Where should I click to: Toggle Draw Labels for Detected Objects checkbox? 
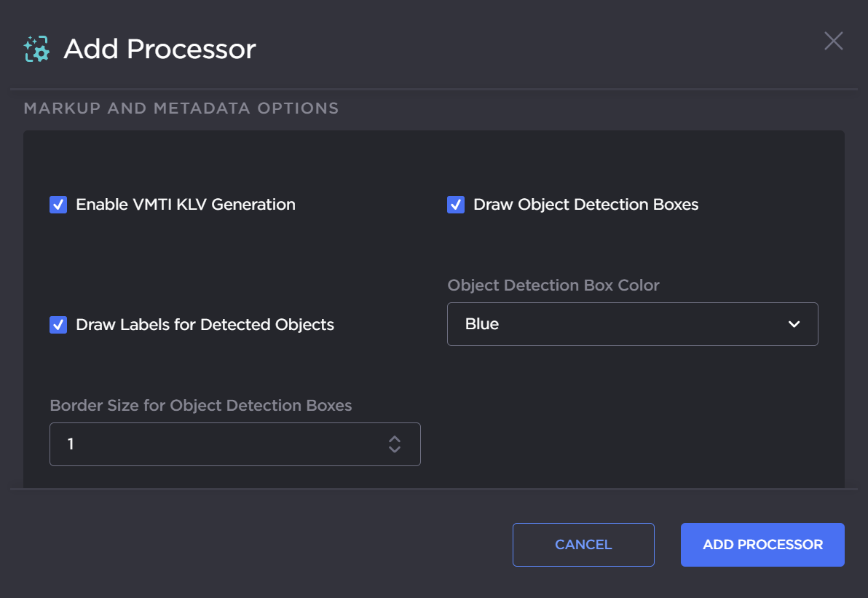click(58, 325)
